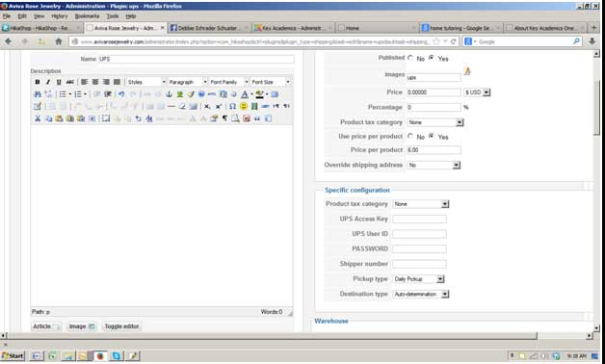Screen dimensions: 605x364
Task: Click the Toggle editor button
Action: (121, 326)
